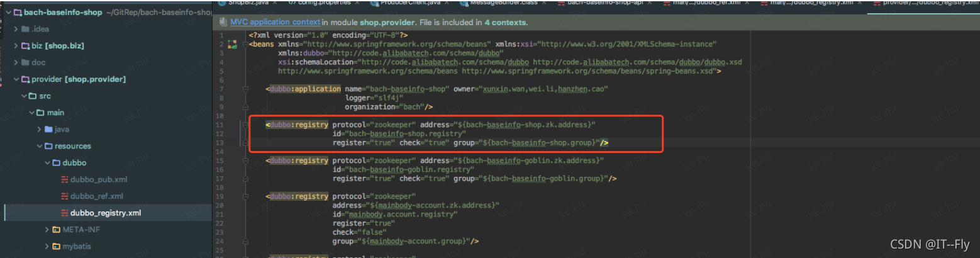The width and height of the screenshot is (980, 258).
Task: Select the doc folder name
Action: pos(38,62)
